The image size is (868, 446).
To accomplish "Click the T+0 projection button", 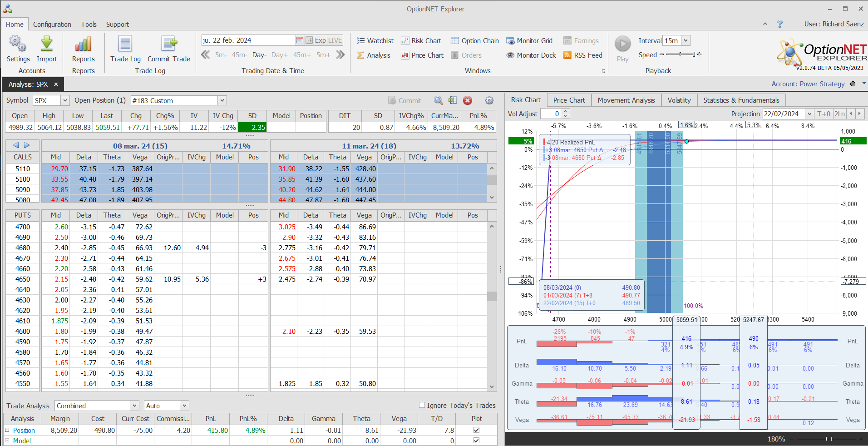I will click(824, 114).
